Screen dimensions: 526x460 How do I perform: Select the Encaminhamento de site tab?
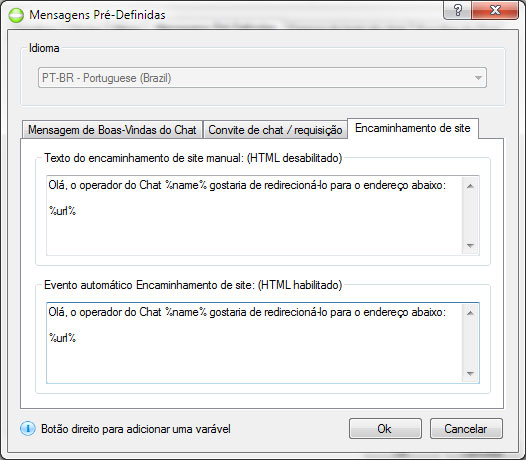[413, 128]
